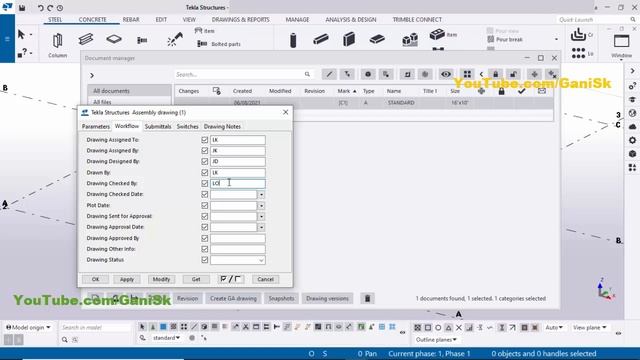Click the undo icon in title bar
640x360 pixels.
(x=40, y=8)
